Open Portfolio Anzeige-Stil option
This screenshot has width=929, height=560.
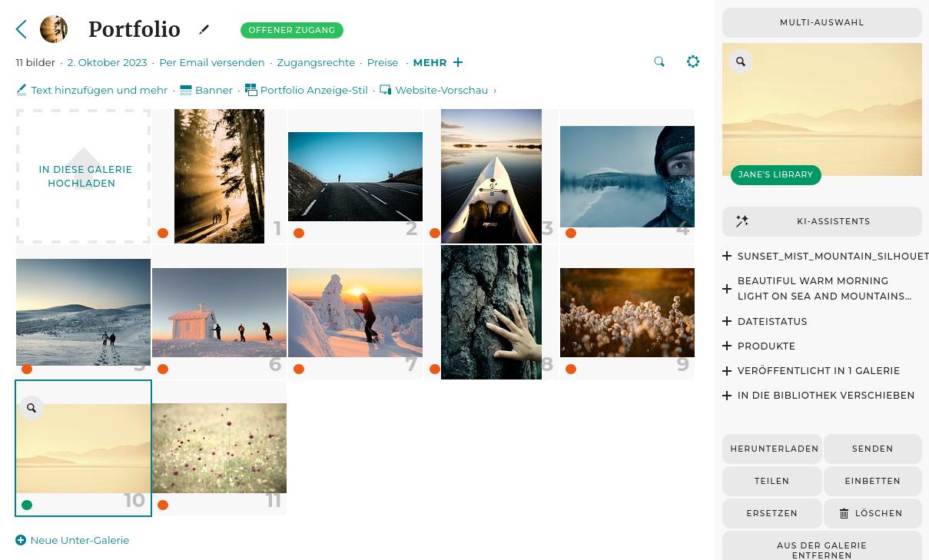(x=306, y=90)
